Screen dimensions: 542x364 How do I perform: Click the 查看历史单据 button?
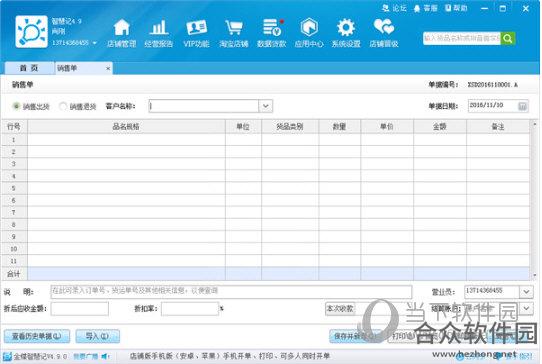[x=37, y=336]
